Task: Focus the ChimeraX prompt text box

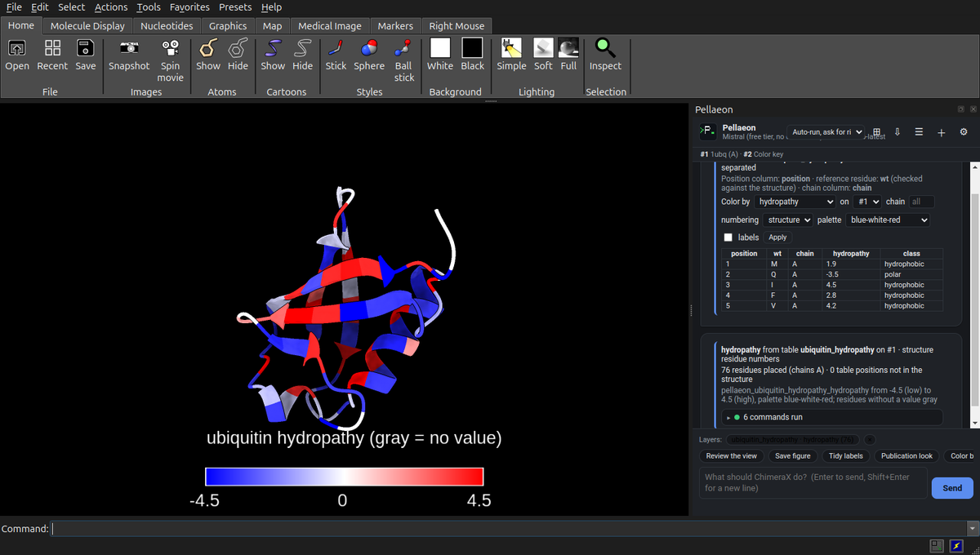Action: (x=813, y=482)
